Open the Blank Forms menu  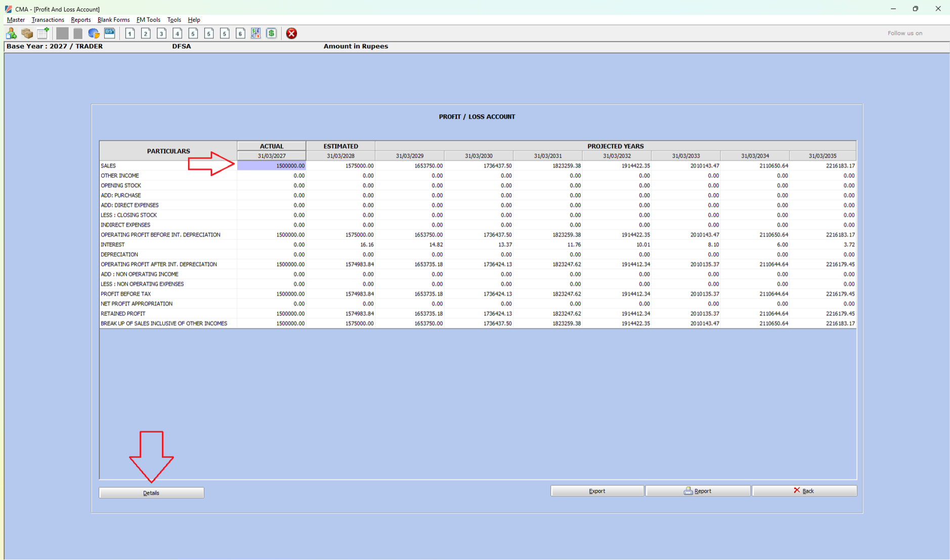113,20
